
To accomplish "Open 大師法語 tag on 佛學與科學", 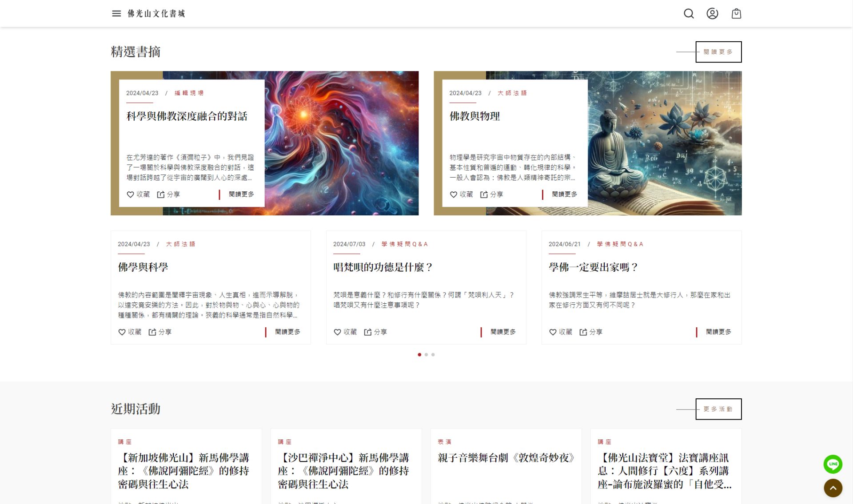I will pos(181,244).
